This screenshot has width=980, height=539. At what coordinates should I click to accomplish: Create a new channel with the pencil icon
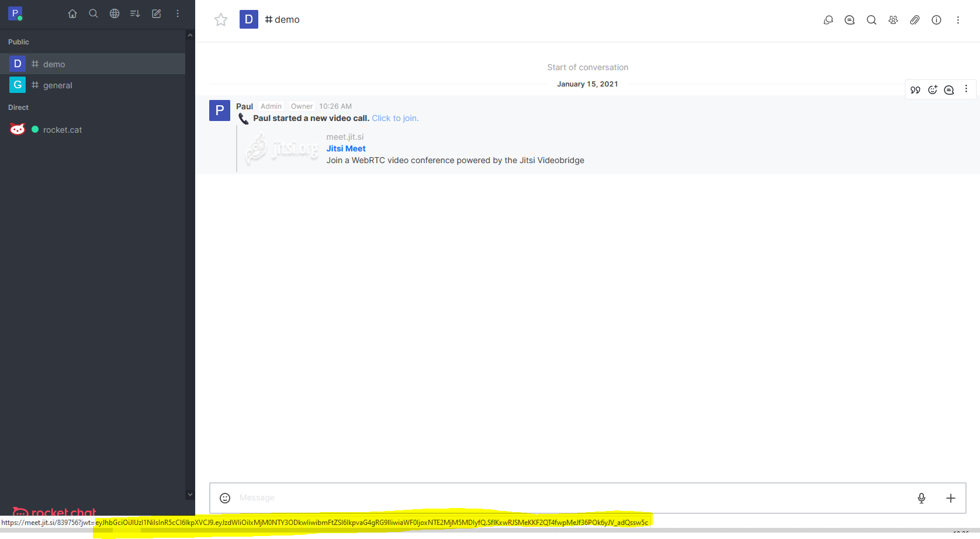point(156,13)
